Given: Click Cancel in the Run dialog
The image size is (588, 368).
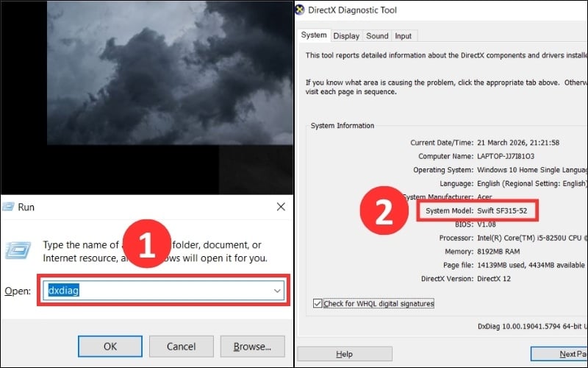Looking at the screenshot, I should [x=181, y=346].
